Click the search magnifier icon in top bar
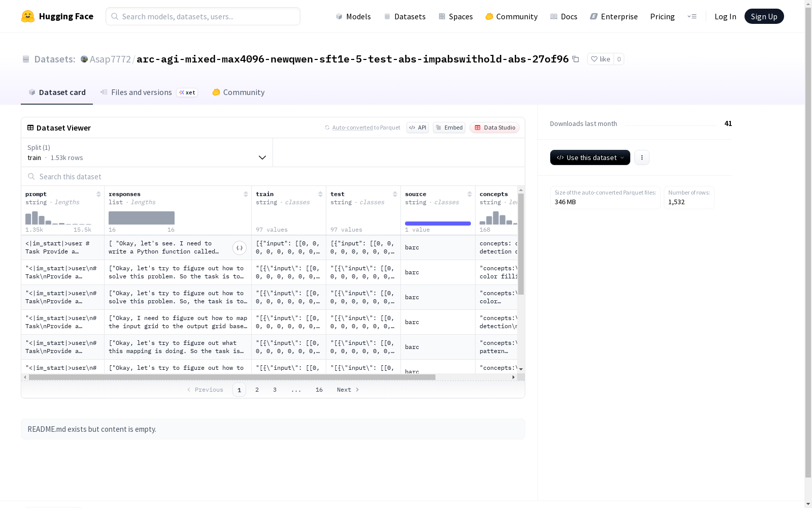Image resolution: width=812 pixels, height=508 pixels. (115, 16)
